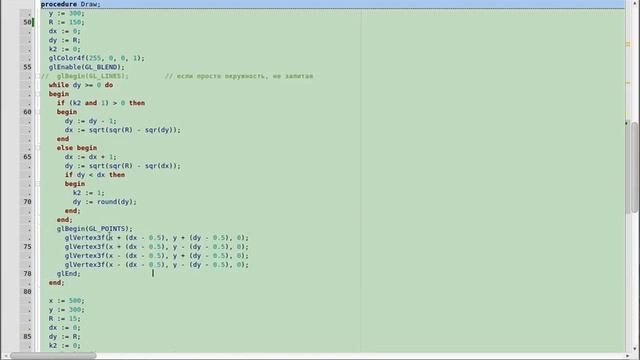Click the 'dx := dx + 1;' line

(91, 157)
